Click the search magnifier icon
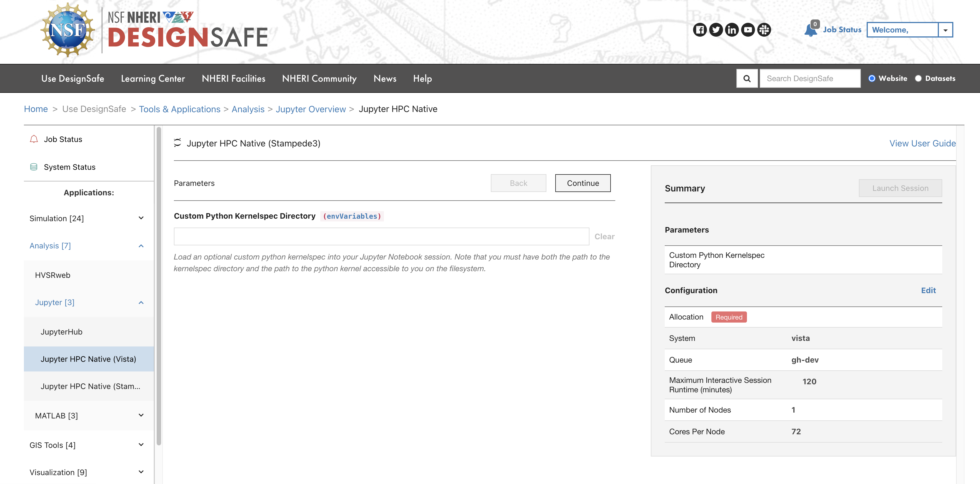 (747, 78)
